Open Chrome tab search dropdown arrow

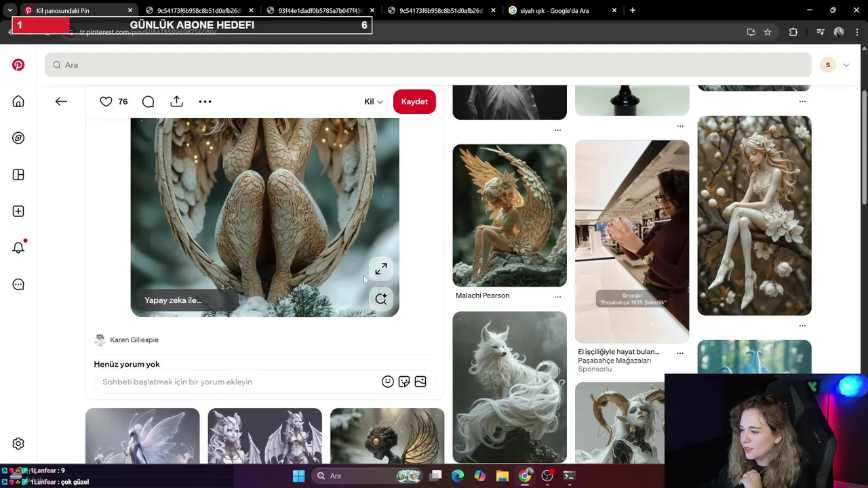[x=10, y=10]
